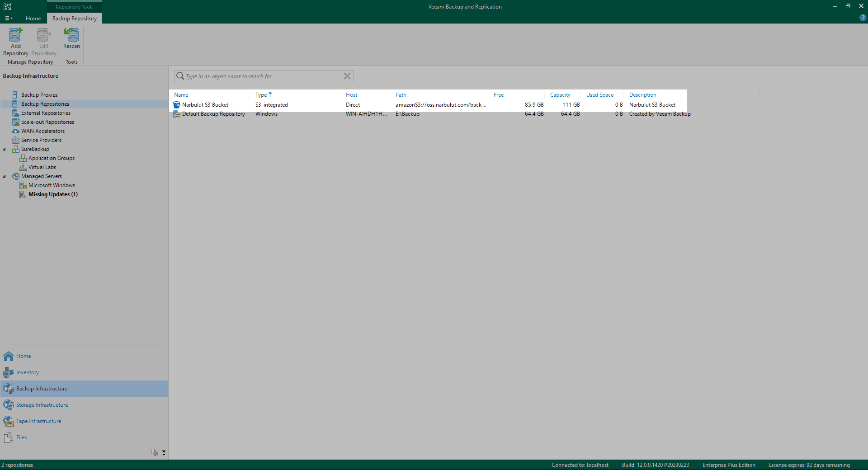Click the repository search input field
This screenshot has width=868, height=470.
point(262,76)
